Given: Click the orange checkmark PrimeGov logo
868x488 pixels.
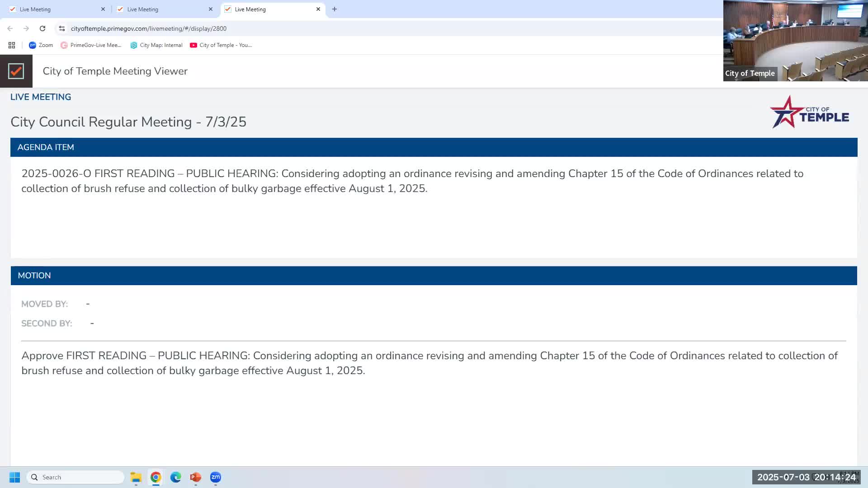Looking at the screenshot, I should pyautogui.click(x=16, y=71).
